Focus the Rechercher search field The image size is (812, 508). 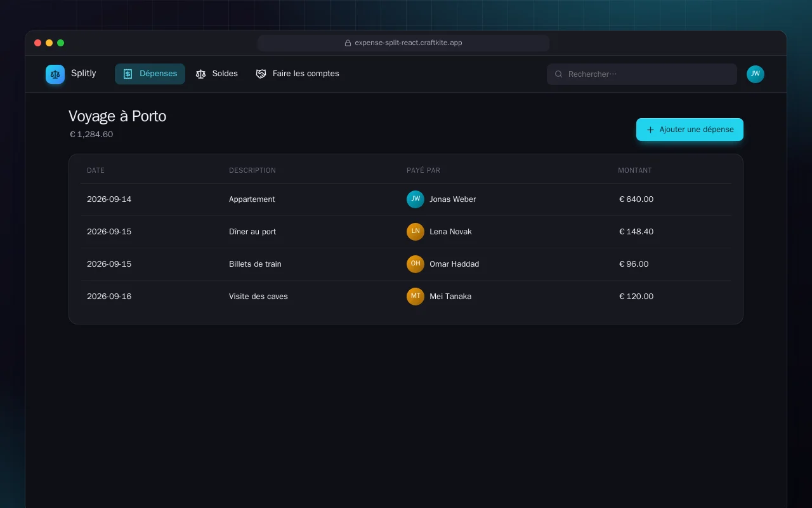coord(642,74)
